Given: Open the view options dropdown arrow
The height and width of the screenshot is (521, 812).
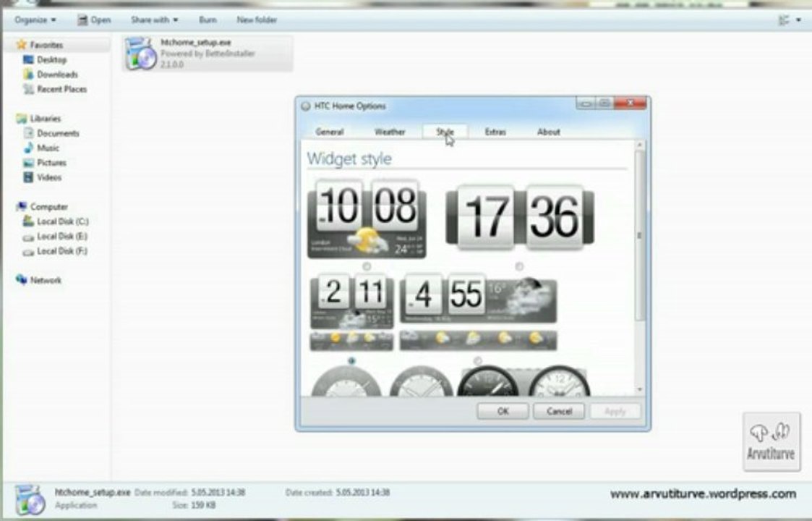Looking at the screenshot, I should pyautogui.click(x=798, y=20).
